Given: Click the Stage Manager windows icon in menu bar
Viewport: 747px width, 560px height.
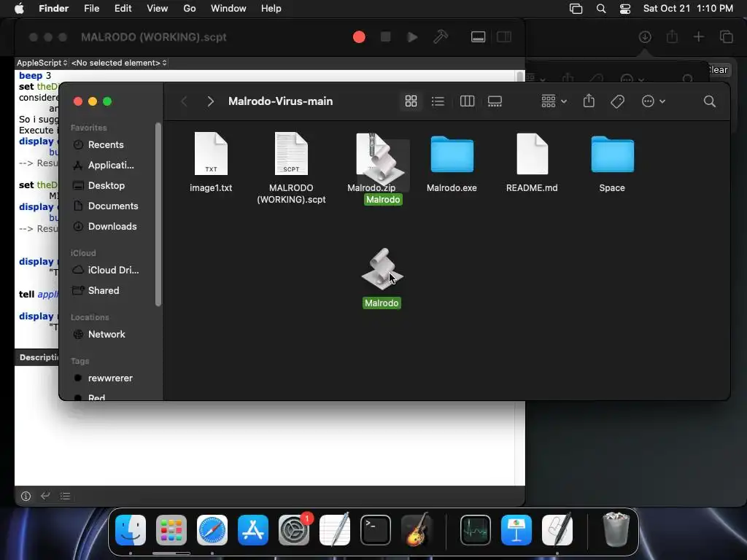Looking at the screenshot, I should click(576, 9).
